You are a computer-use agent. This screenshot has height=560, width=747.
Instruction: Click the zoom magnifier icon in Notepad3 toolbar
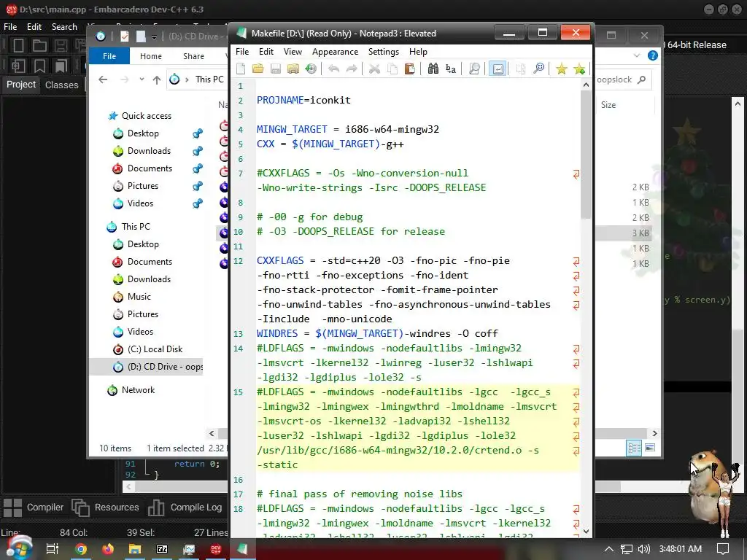point(538,69)
